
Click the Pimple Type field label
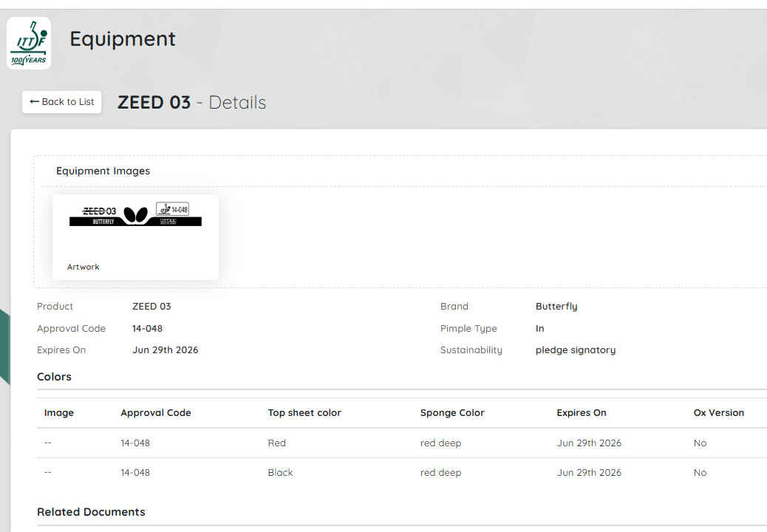[468, 329]
